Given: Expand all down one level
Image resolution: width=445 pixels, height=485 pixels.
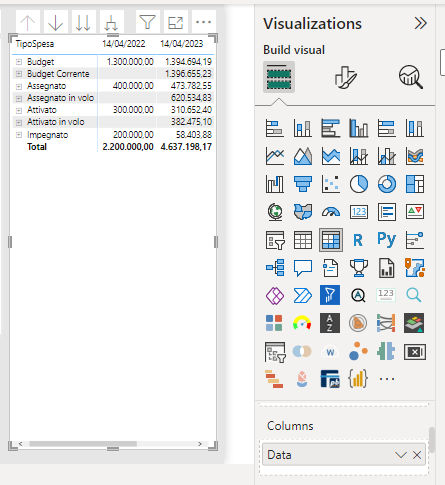Looking at the screenshot, I should pyautogui.click(x=111, y=23).
